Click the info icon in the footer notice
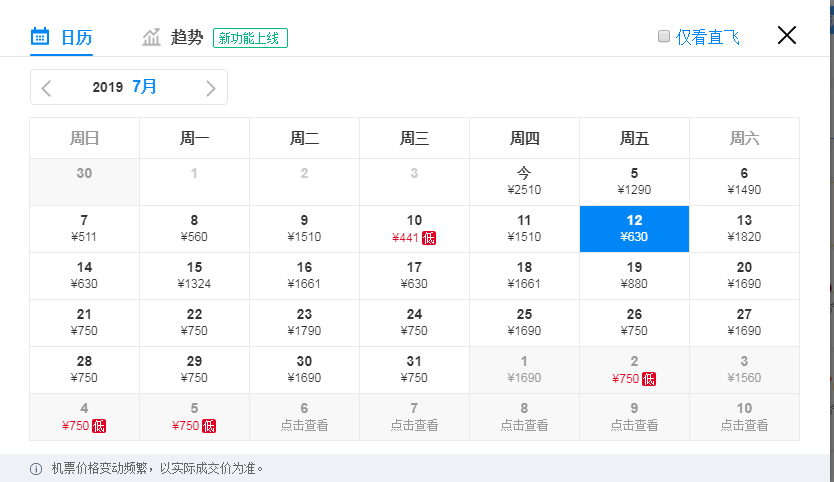834x482 pixels. (x=36, y=468)
